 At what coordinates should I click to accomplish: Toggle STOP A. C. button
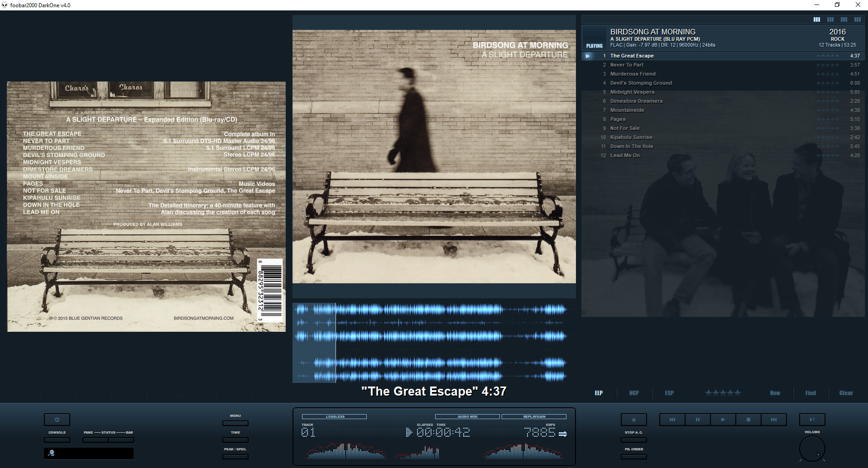pyautogui.click(x=634, y=440)
